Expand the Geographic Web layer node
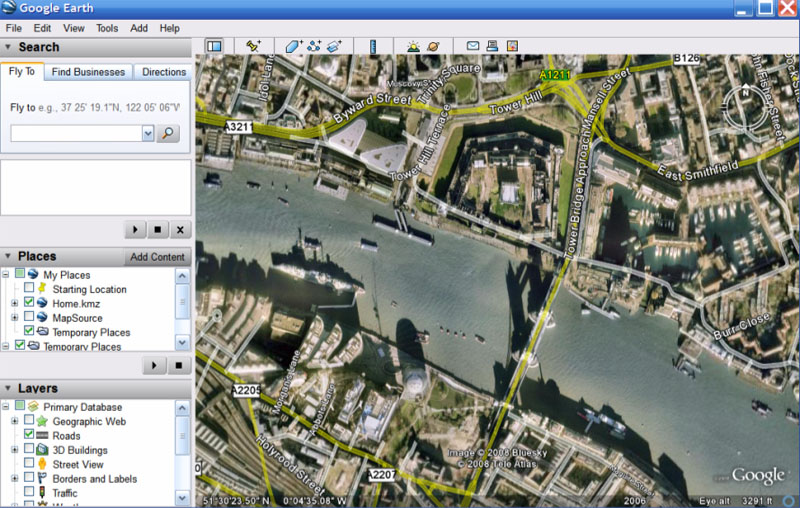The image size is (800, 508). pyautogui.click(x=15, y=421)
